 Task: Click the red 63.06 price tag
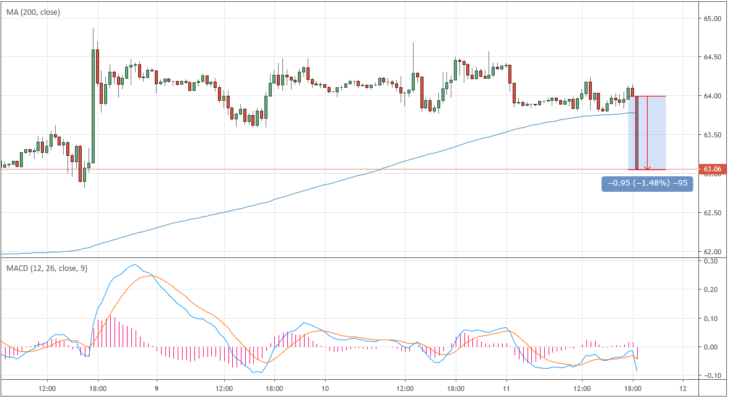(x=712, y=169)
